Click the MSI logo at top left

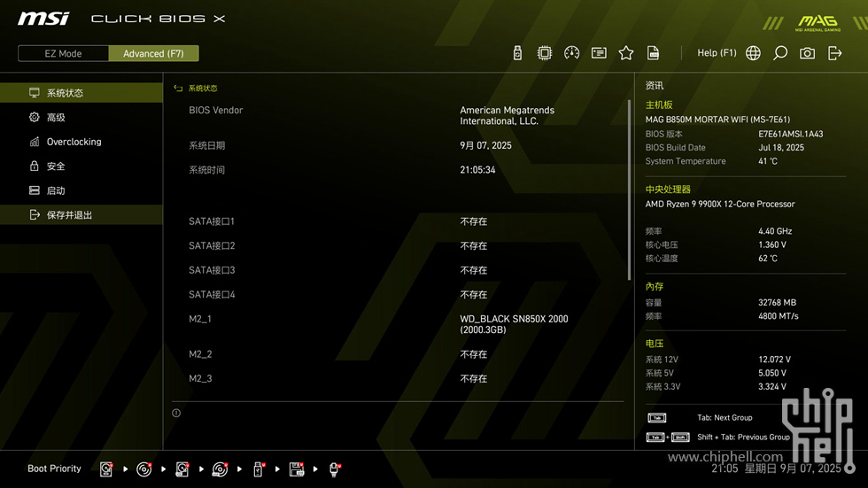[43, 19]
